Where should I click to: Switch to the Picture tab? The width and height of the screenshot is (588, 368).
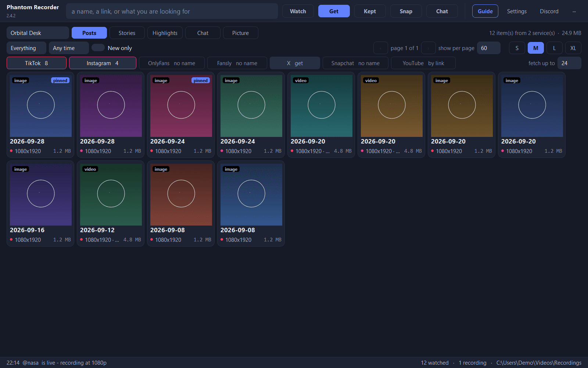click(240, 33)
